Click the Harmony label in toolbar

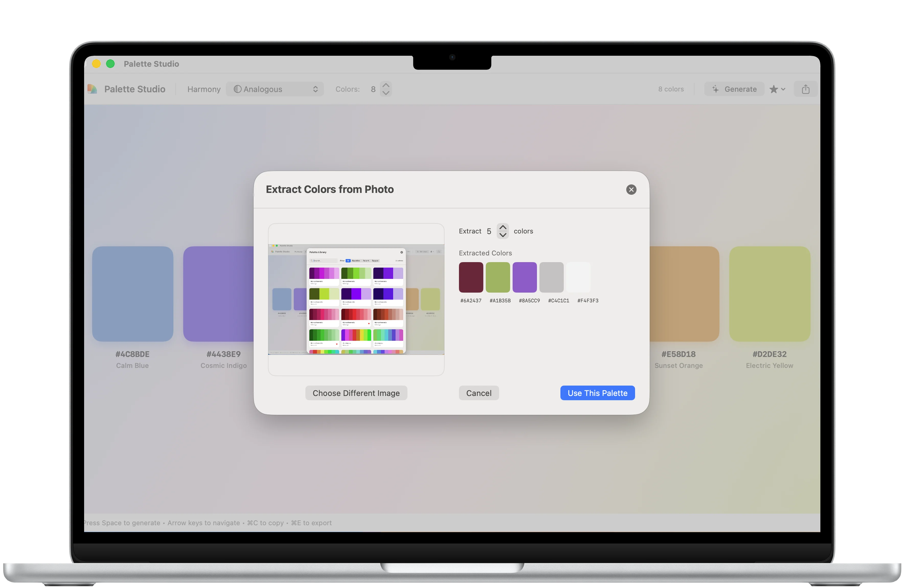[204, 89]
